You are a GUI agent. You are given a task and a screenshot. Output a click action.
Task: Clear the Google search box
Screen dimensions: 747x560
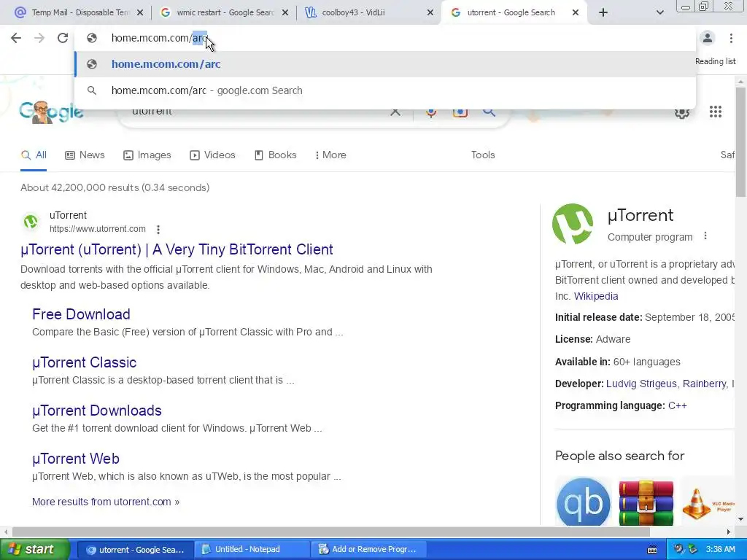(395, 112)
